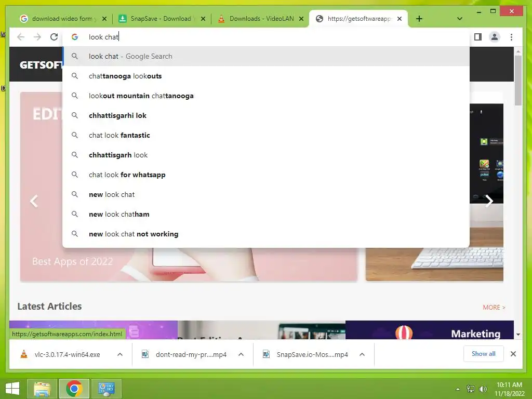Close the downloads bar
Screen dimensions: 532x399
click(x=513, y=354)
